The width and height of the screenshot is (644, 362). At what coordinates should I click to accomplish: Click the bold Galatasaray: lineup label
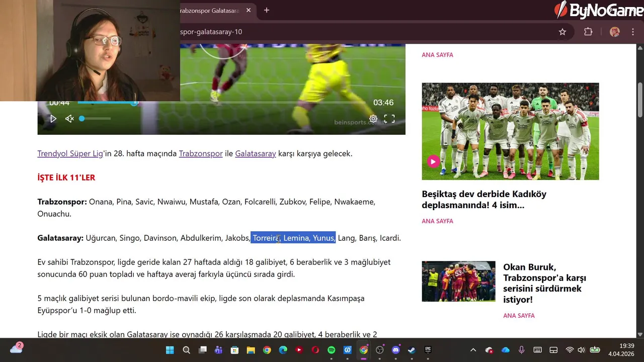pyautogui.click(x=60, y=238)
